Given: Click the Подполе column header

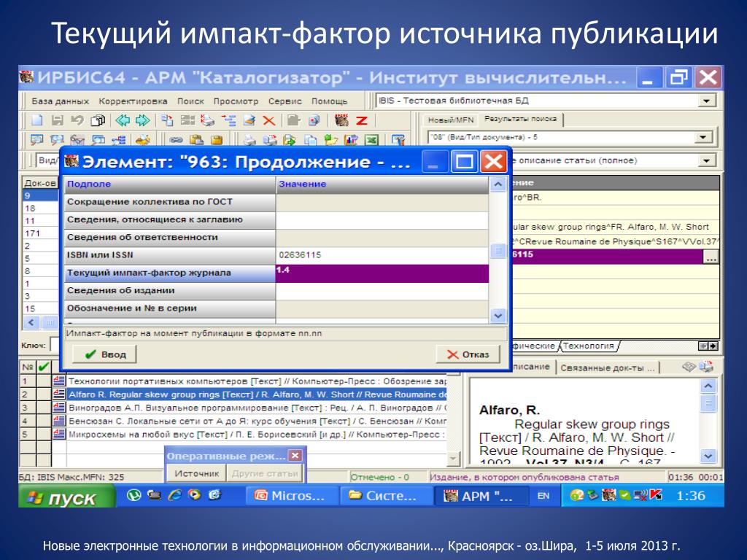Looking at the screenshot, I should coord(170,184).
